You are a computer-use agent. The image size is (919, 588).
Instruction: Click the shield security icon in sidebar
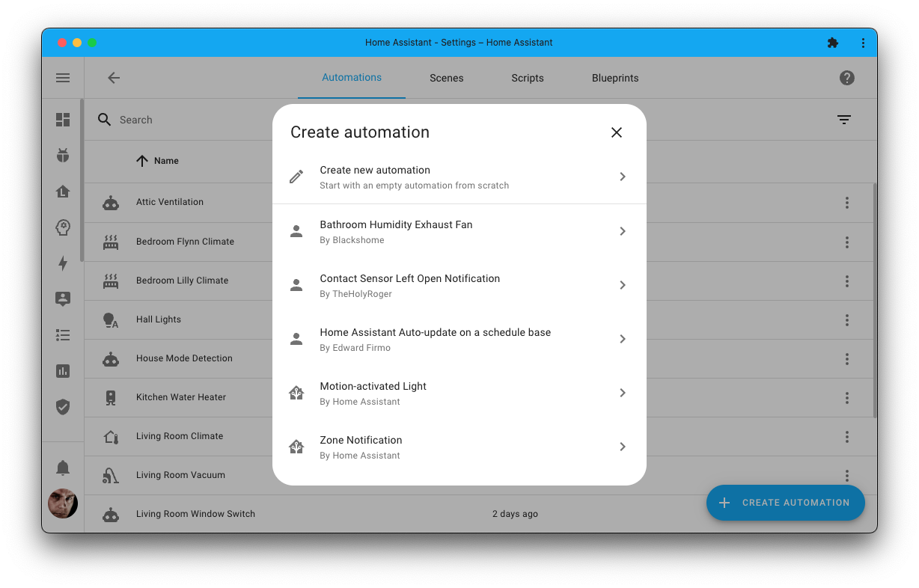[63, 407]
